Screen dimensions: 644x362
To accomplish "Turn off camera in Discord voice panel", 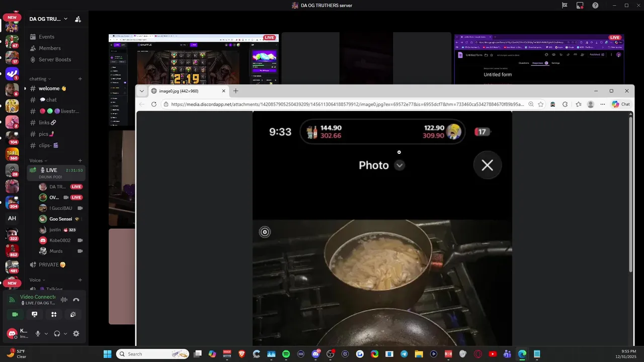I will coord(15,314).
